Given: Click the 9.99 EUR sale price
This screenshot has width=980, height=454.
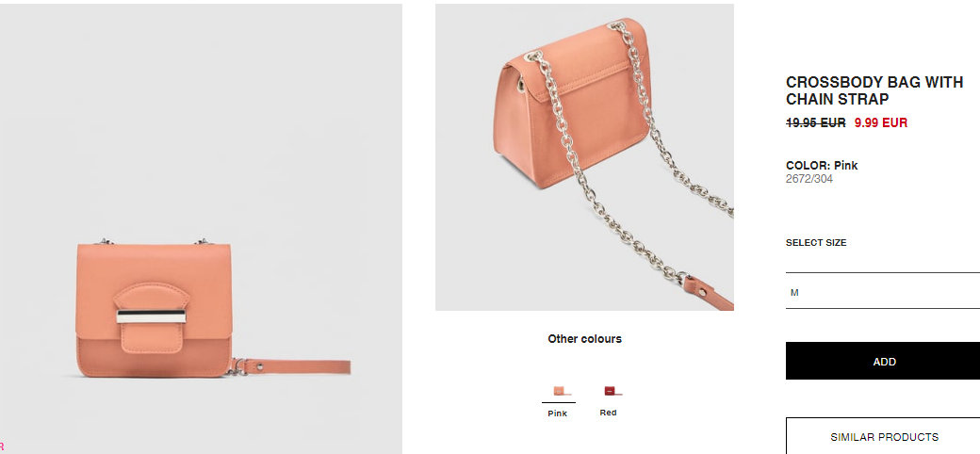Looking at the screenshot, I should click(x=881, y=123).
